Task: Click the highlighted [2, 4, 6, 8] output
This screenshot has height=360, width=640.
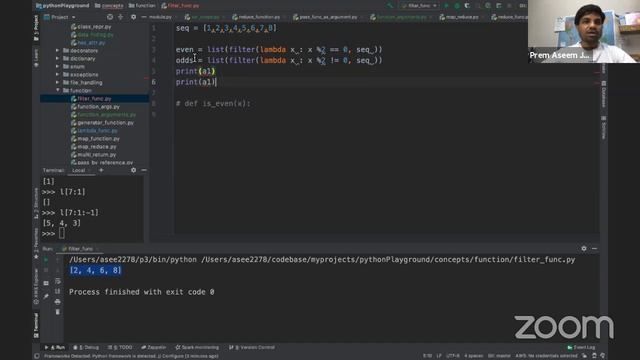Action: (96, 270)
